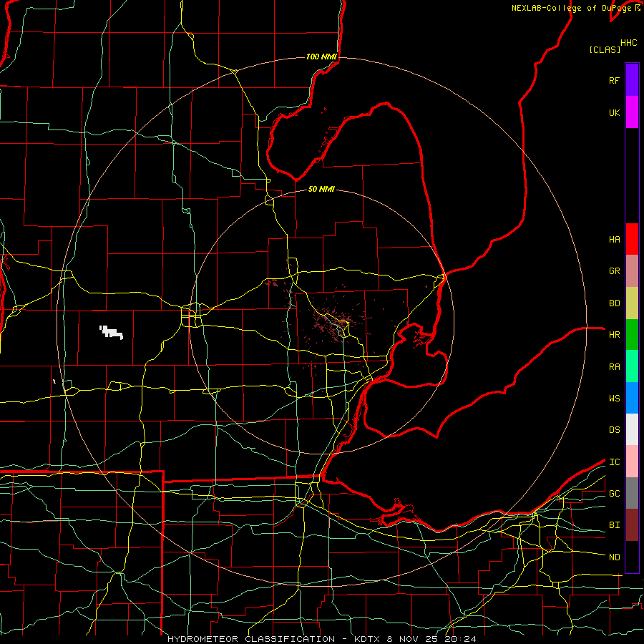This screenshot has height=644, width=644.
Task: Click the RA legend label
Action: (614, 367)
